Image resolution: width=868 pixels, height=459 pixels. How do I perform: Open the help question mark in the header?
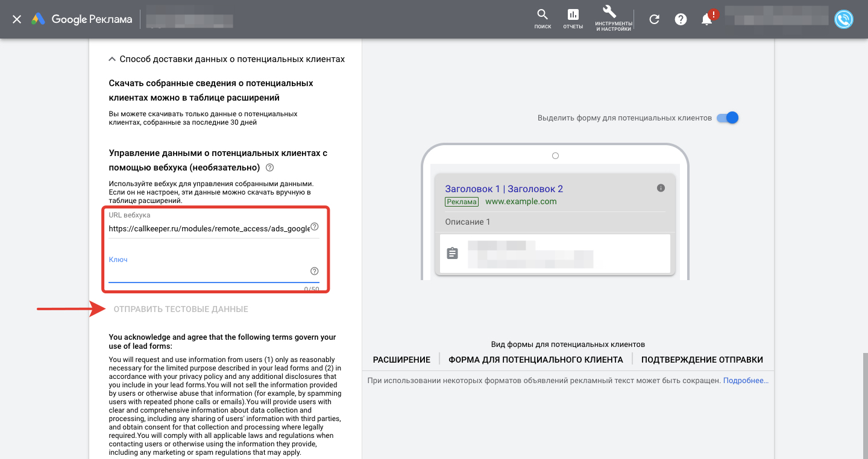[x=681, y=19]
